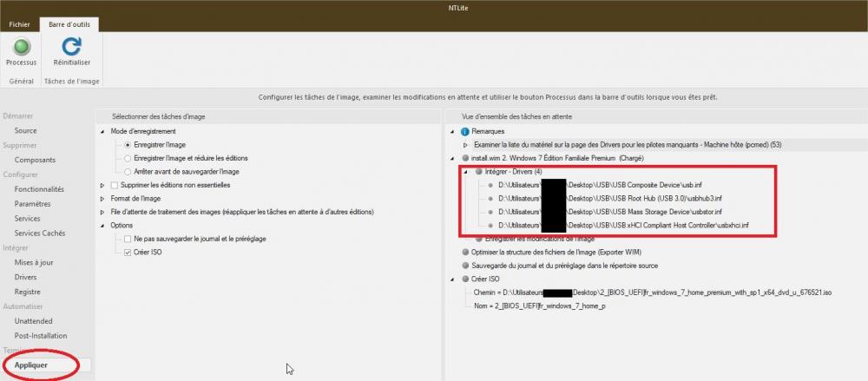Select Sauvegarde du journal et du préréglage row
This screenshot has width=868, height=381.
tap(565, 266)
